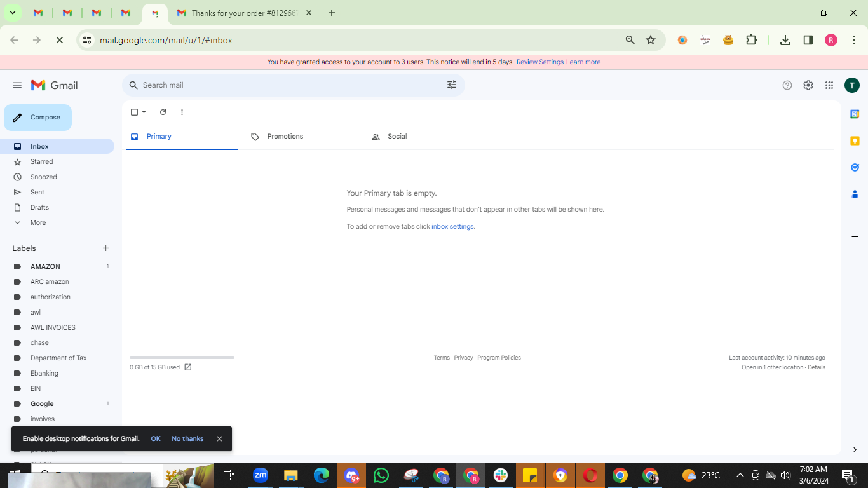Toggle the main menu hamburger
The image size is (868, 488).
point(17,85)
